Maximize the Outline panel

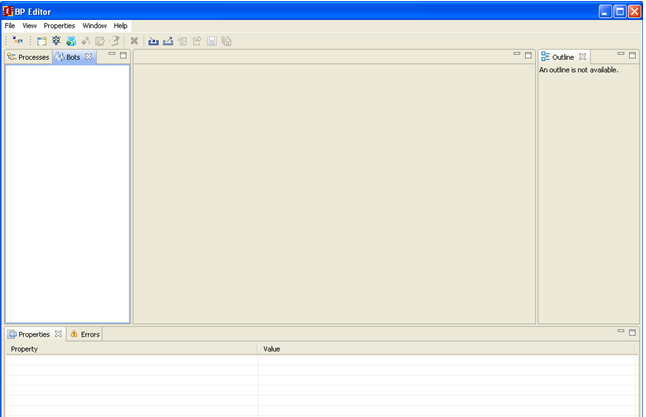click(632, 55)
